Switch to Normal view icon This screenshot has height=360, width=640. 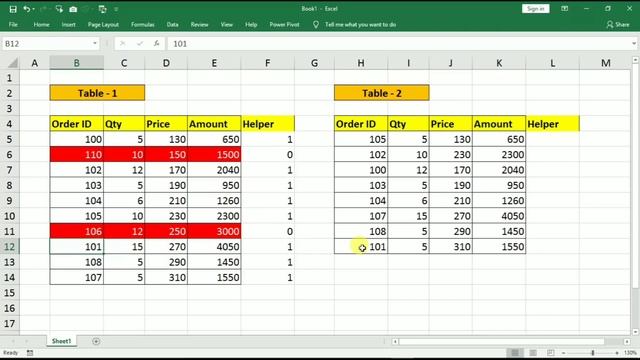(x=515, y=352)
